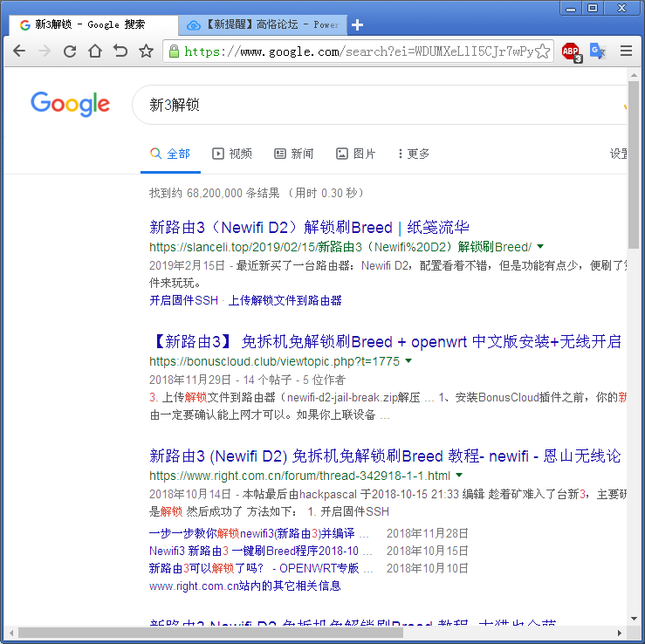Screen dimensions: 645x644
Task: Open the 上传解锁文件到路由器 sitelink
Action: pyautogui.click(x=285, y=300)
